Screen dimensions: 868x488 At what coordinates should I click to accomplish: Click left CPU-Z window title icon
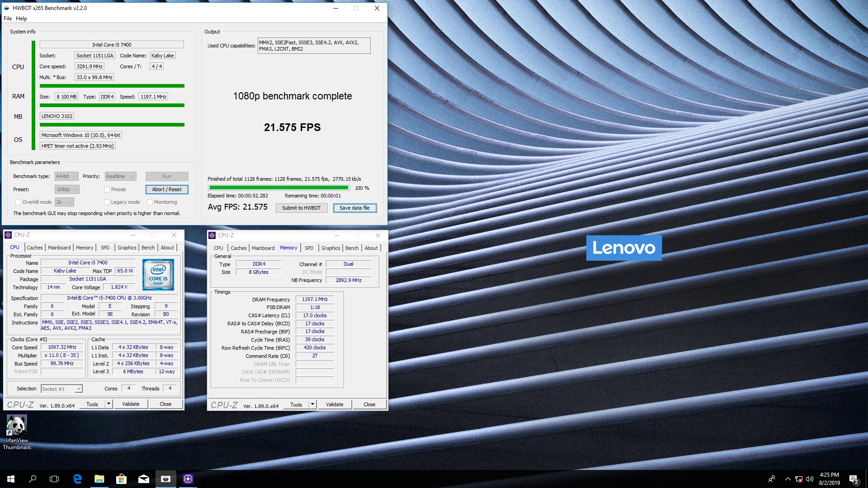tap(8, 235)
